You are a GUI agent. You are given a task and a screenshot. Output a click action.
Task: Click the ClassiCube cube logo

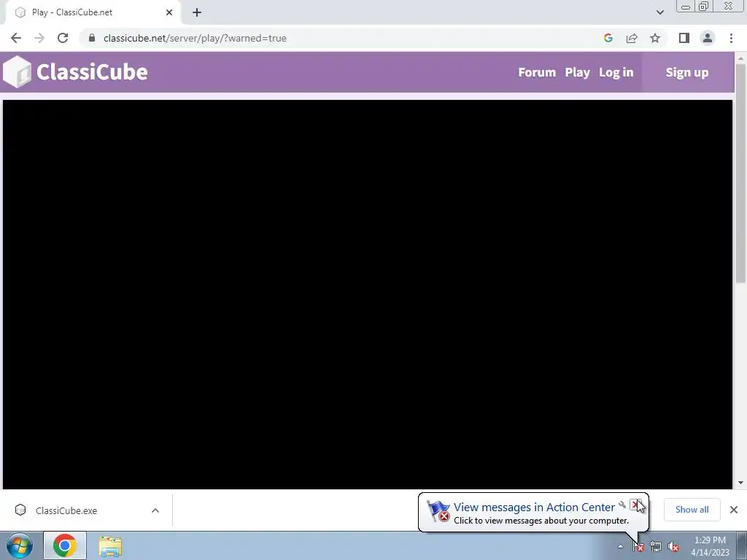(x=18, y=72)
